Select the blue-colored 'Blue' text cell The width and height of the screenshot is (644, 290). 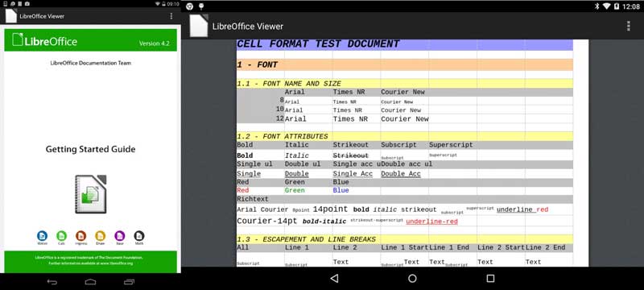click(x=357, y=191)
